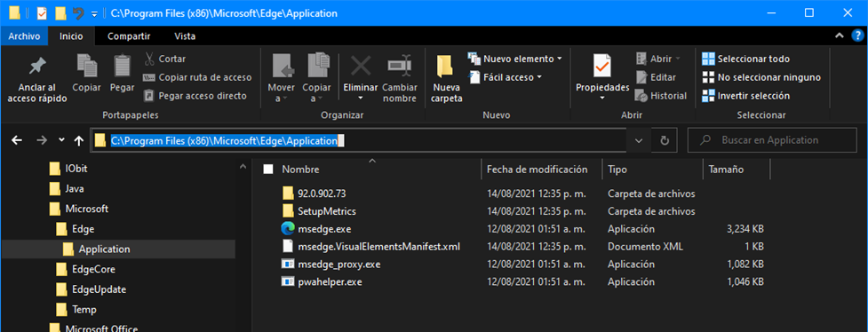Create a Nueva carpeta
Screen dimensions: 868x332
pos(447,79)
